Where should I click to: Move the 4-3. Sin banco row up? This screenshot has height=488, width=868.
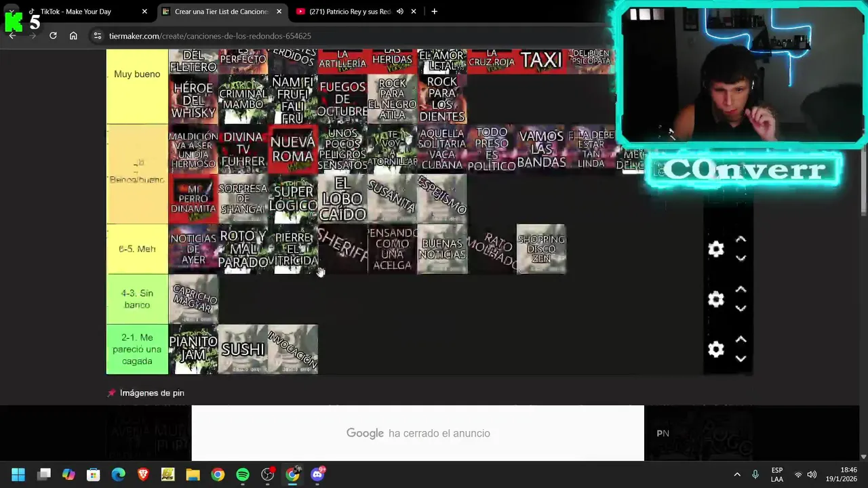(741, 290)
